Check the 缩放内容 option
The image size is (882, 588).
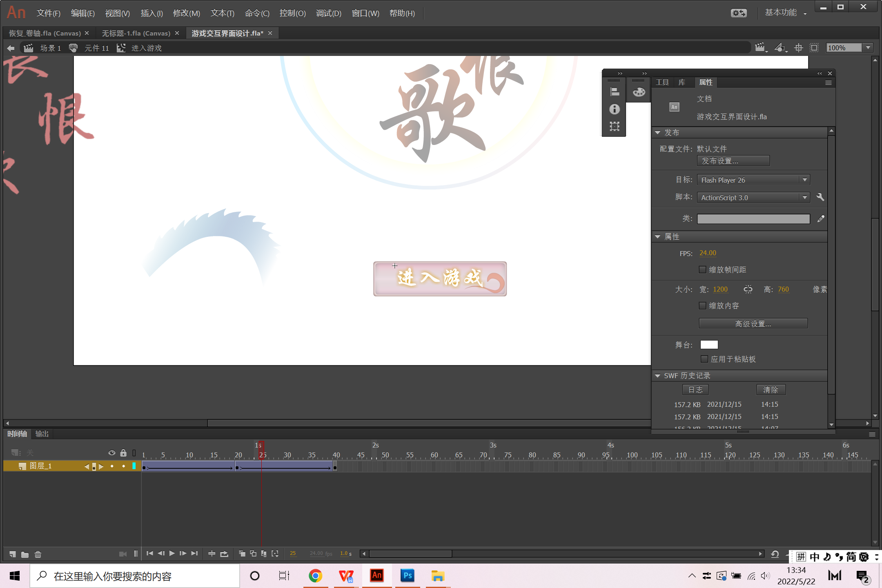(702, 305)
